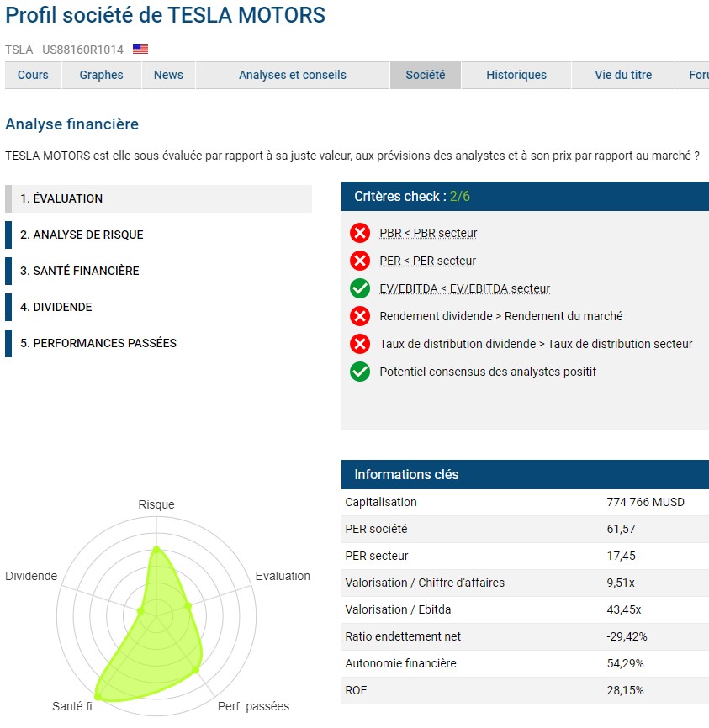Click the Valorisation / Chiffre d'affaires value 9,51x
This screenshot has width=709, height=728.
(621, 583)
